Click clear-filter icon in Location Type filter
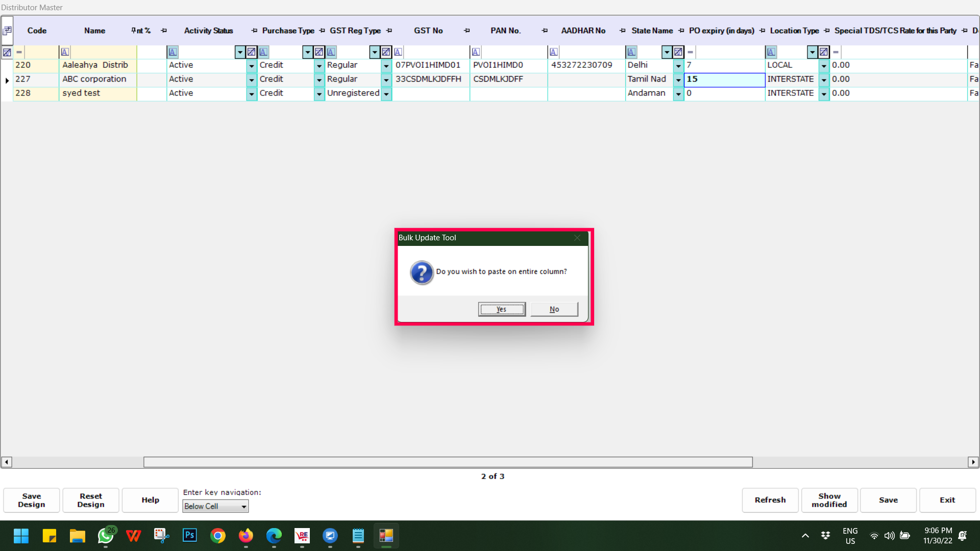Screen dimensions: 980x551 tap(824, 52)
